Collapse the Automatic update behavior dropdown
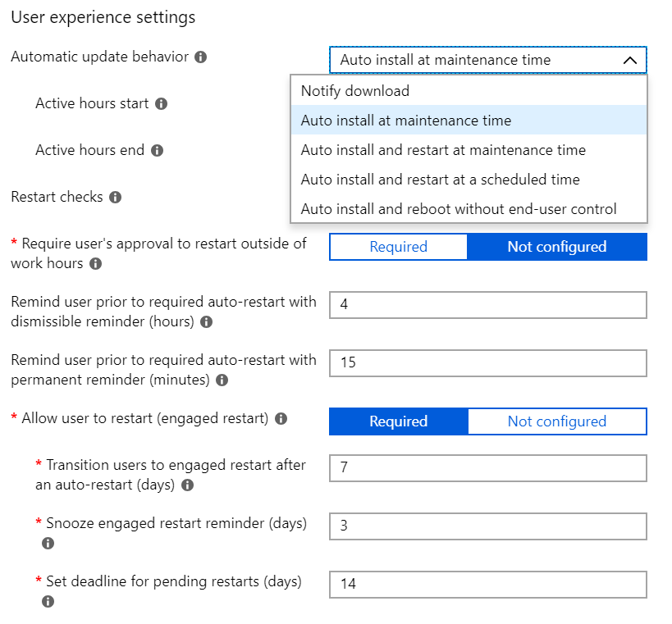 tap(630, 59)
